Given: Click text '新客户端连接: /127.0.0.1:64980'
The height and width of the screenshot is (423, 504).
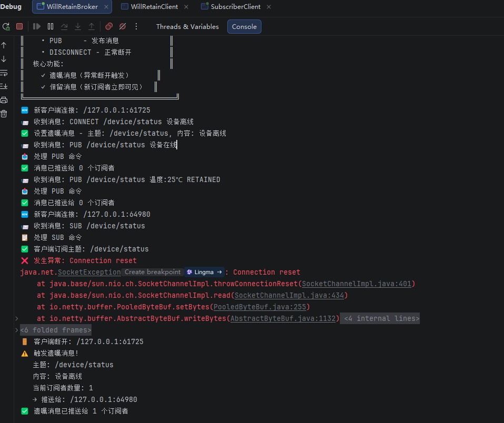Looking at the screenshot, I should pyautogui.click(x=92, y=214).
